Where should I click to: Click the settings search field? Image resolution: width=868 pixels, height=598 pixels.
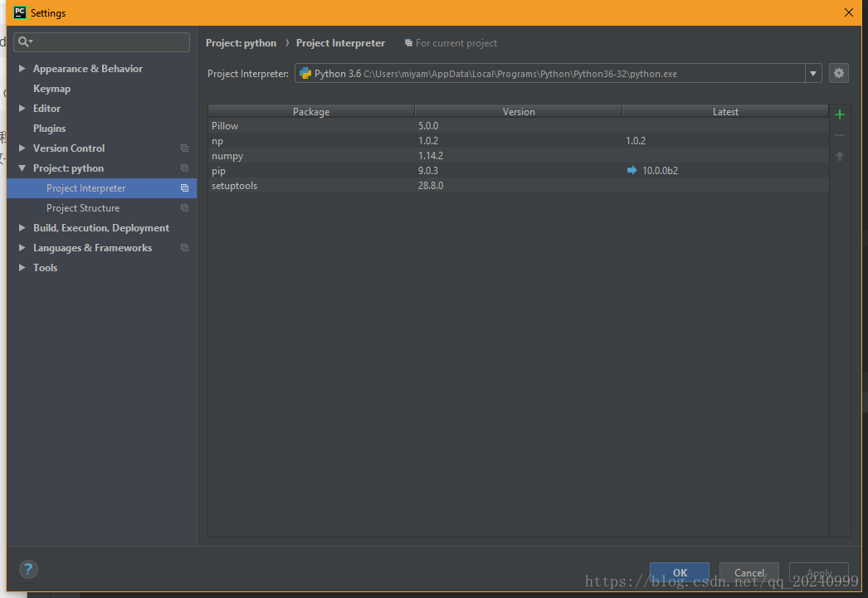[102, 42]
